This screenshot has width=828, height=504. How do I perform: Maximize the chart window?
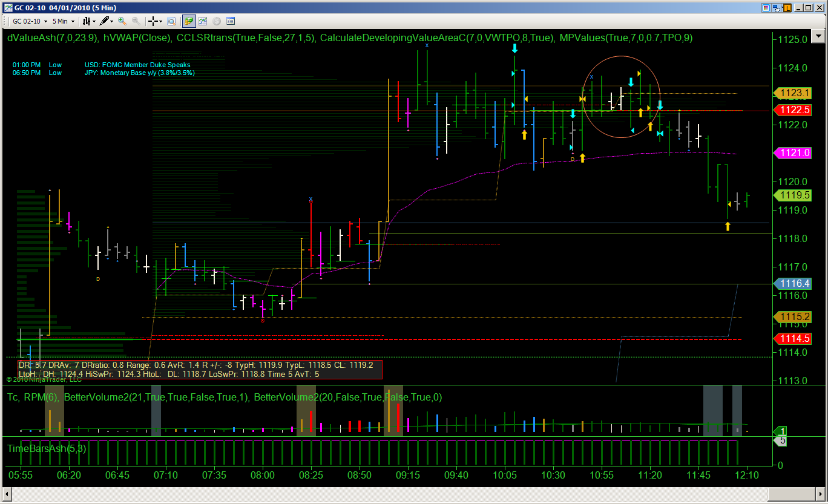[x=808, y=8]
